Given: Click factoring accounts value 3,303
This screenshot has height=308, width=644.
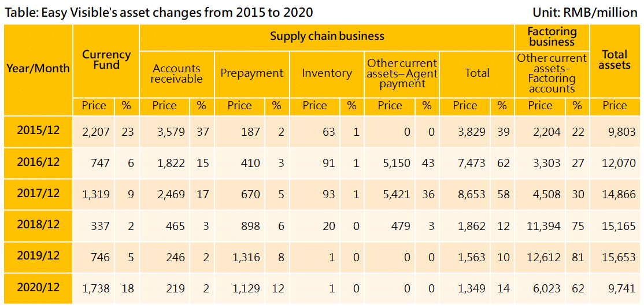Looking at the screenshot, I should pos(547,164).
